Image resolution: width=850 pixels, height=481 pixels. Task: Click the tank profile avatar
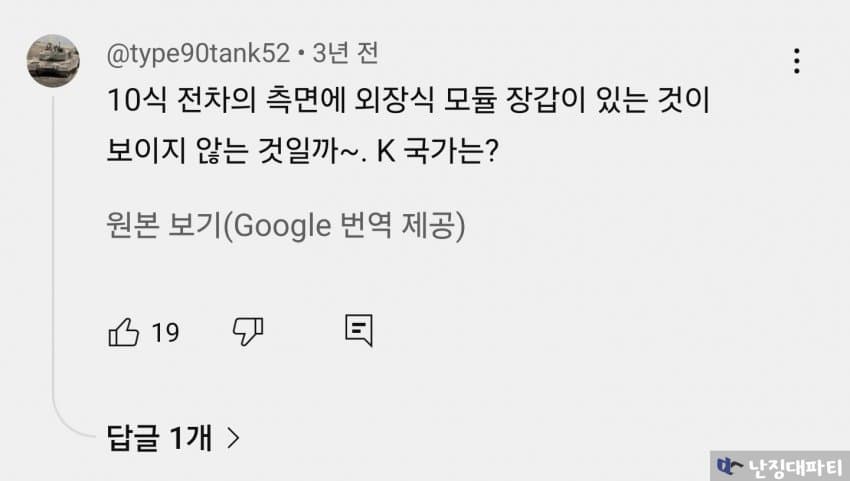(52, 60)
